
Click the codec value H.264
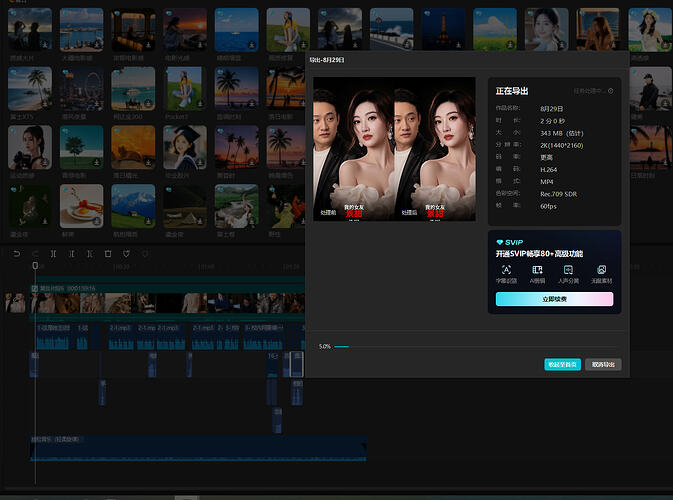549,170
